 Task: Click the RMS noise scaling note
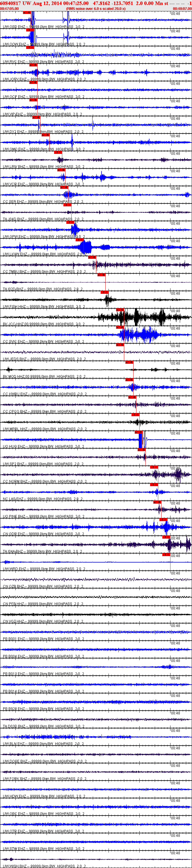click(96, 8)
